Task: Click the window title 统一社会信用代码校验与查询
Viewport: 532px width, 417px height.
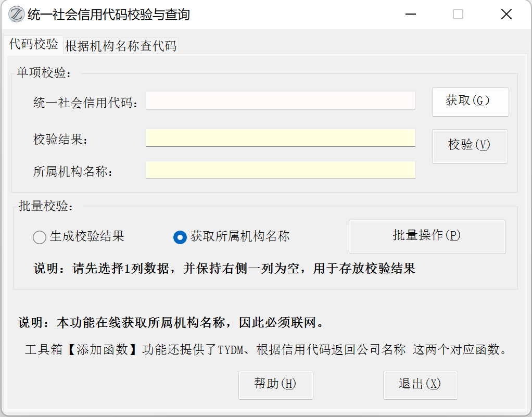Action: pyautogui.click(x=109, y=15)
